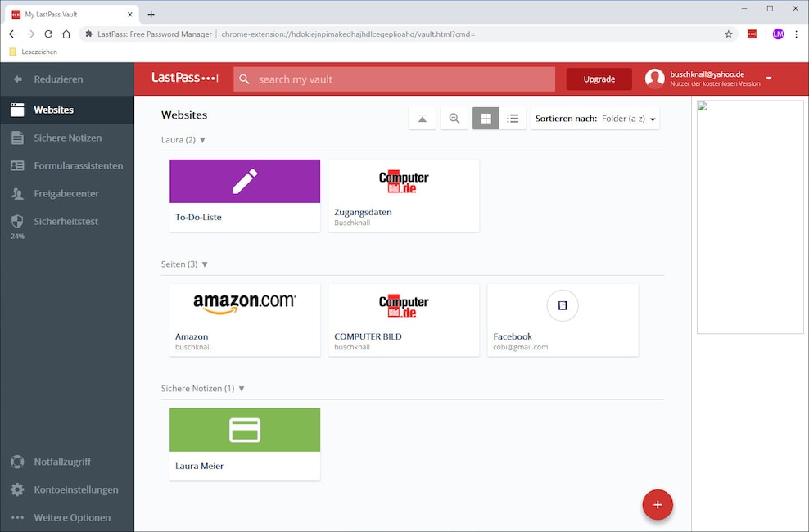
Task: Collapse the Seiten (3) folder
Action: click(205, 264)
